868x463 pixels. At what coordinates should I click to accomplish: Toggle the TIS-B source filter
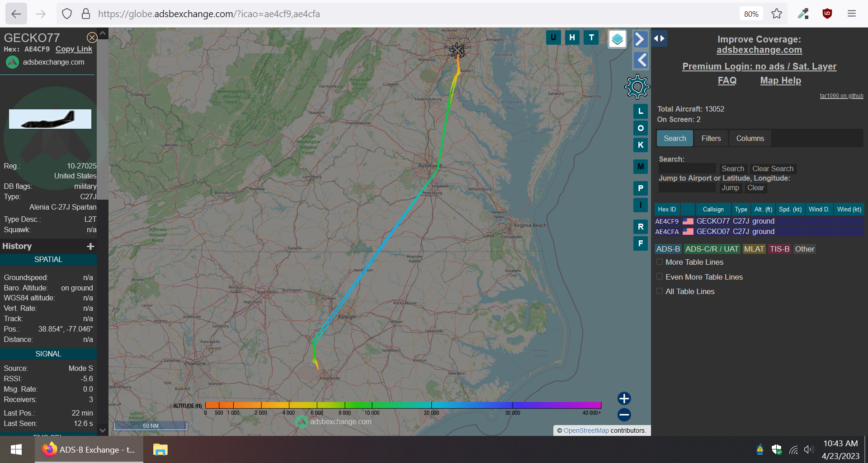780,249
